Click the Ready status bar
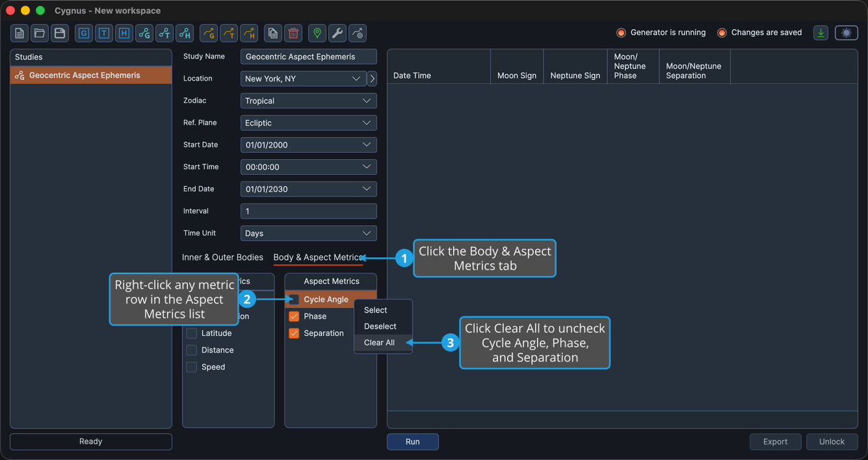Image resolution: width=868 pixels, height=460 pixels. (x=91, y=442)
